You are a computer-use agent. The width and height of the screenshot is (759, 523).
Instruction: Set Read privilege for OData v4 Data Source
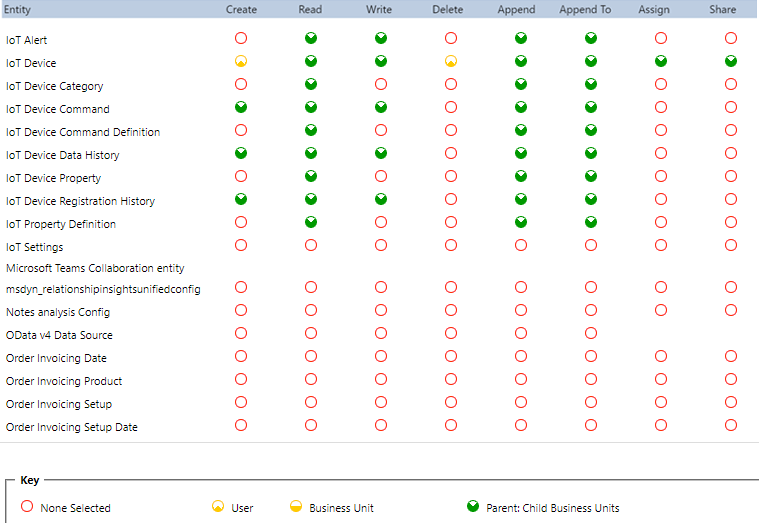pyautogui.click(x=311, y=333)
